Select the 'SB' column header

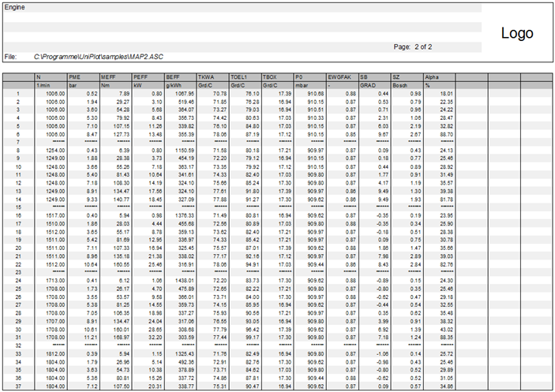point(375,77)
